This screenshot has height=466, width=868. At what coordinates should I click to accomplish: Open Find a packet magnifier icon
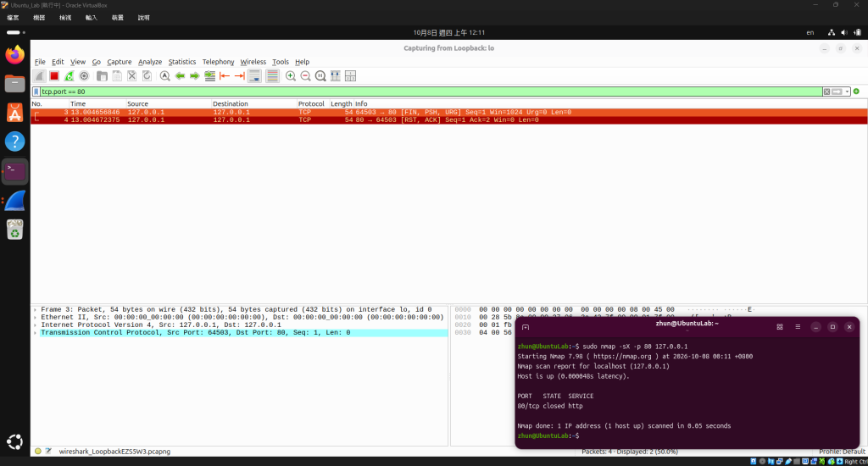click(x=165, y=75)
